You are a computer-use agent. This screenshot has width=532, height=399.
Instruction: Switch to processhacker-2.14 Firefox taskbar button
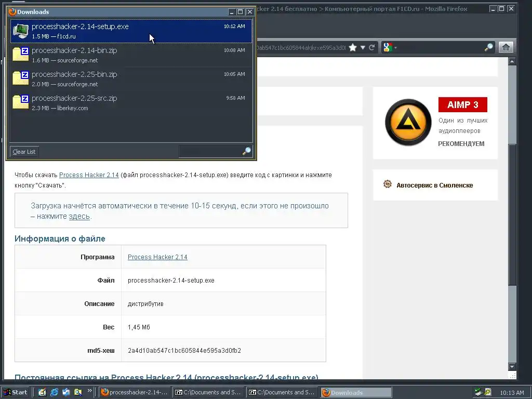[x=135, y=392]
